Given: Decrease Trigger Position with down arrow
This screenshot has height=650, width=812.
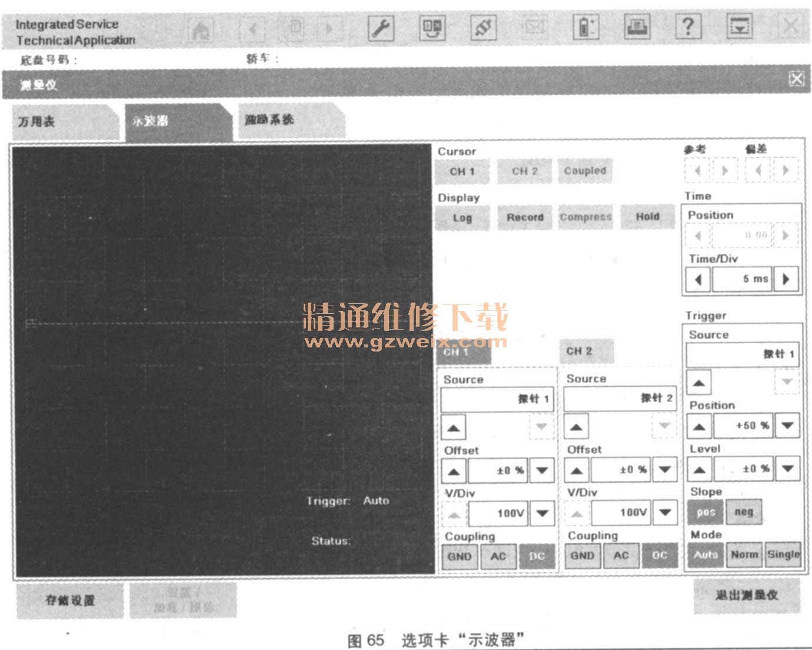Looking at the screenshot, I should [x=787, y=426].
